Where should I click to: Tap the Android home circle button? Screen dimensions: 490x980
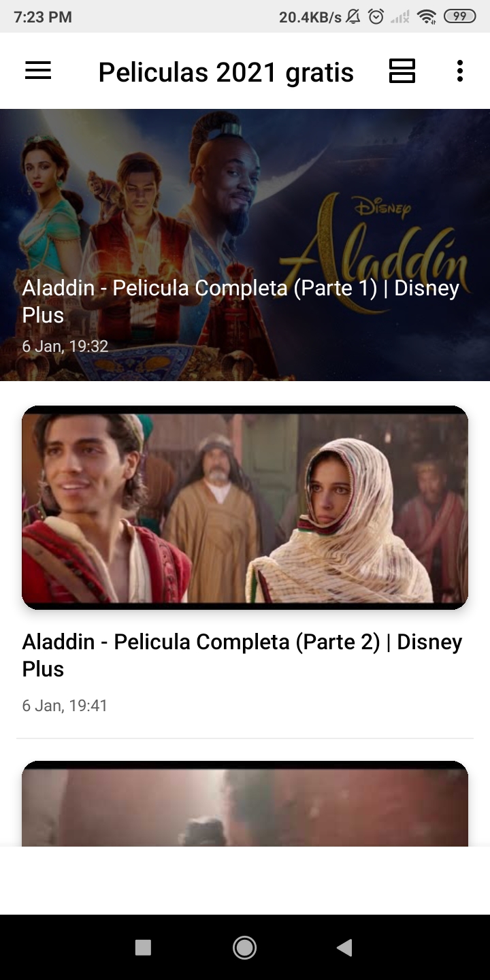(244, 947)
